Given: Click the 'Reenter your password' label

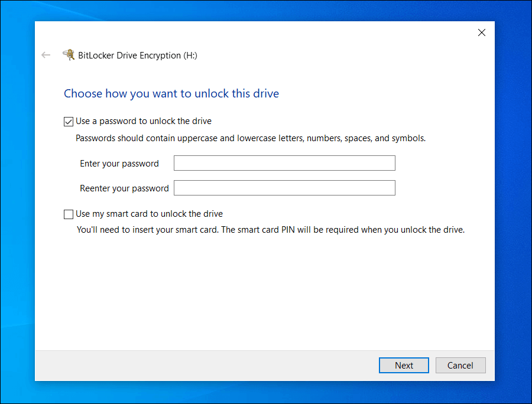Looking at the screenshot, I should (124, 188).
